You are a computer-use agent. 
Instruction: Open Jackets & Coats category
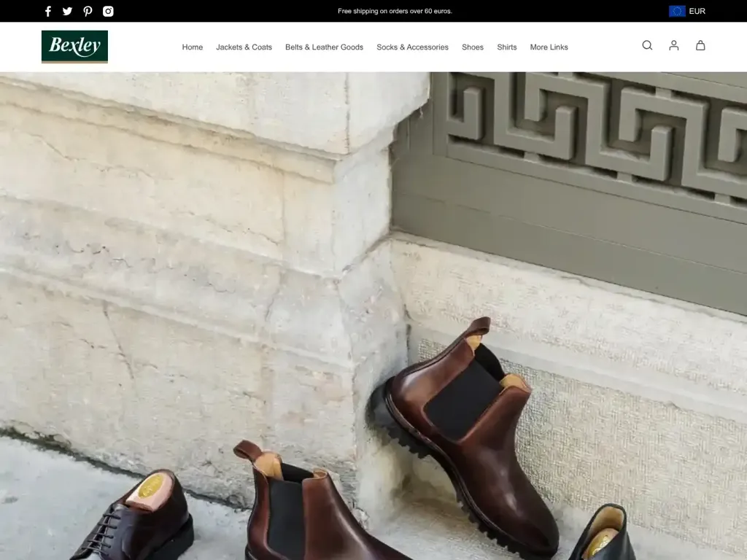(244, 47)
